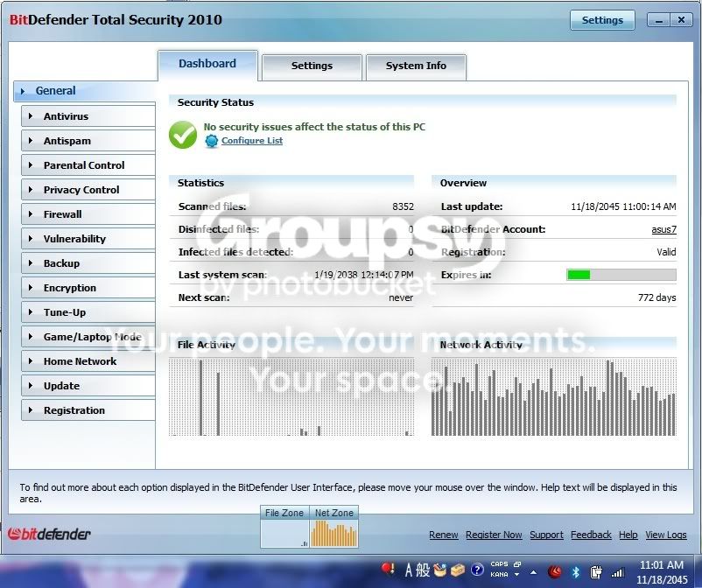This screenshot has width=702, height=588.
Task: Open the IME options dropdown arrow
Action: tap(516, 575)
